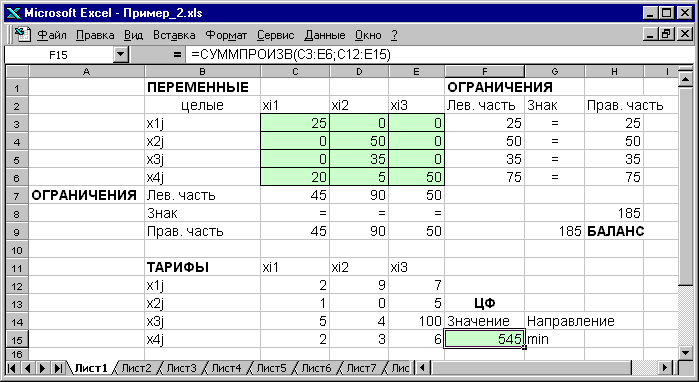Select cell F15 showing 545
The width and height of the screenshot is (699, 382).
(x=485, y=339)
